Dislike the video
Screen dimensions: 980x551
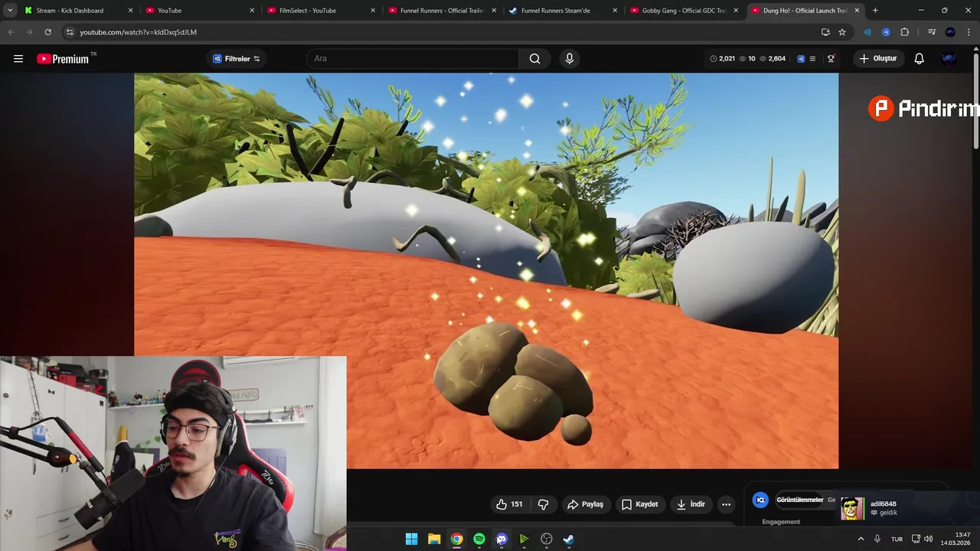pyautogui.click(x=544, y=504)
